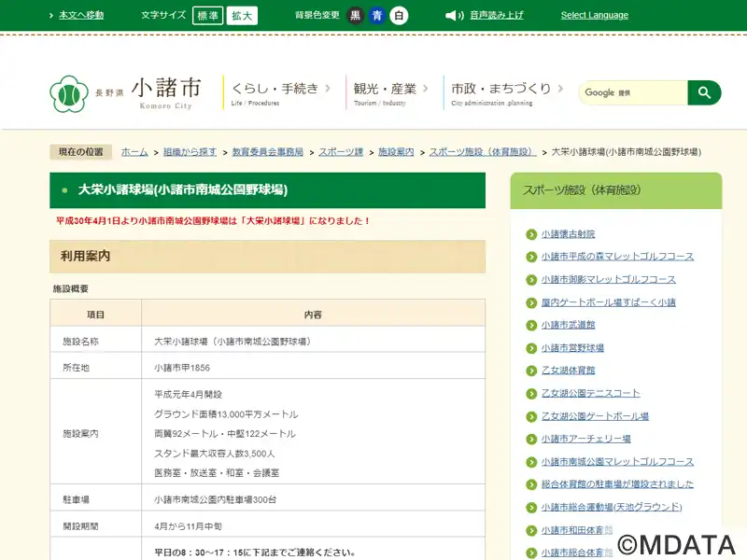The width and height of the screenshot is (747, 560).
Task: Click the arrow bullet beside 小諸懐古射院
Action: pyautogui.click(x=529, y=234)
